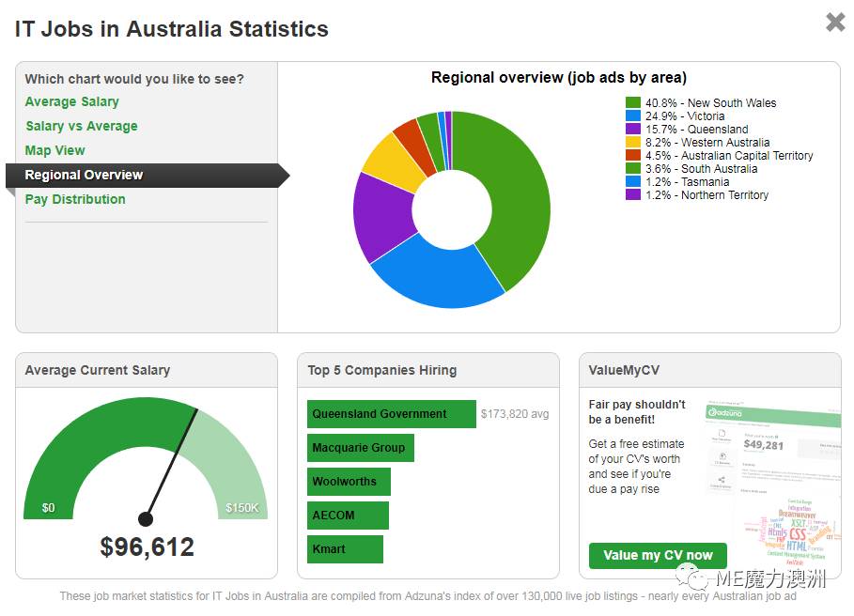Click the New South Wales legend color swatch

(x=633, y=103)
